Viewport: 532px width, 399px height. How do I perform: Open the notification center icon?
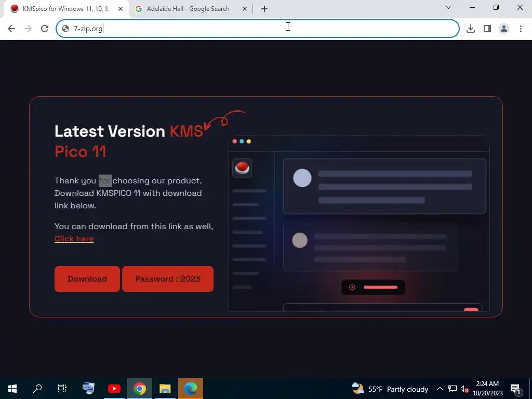(515, 389)
